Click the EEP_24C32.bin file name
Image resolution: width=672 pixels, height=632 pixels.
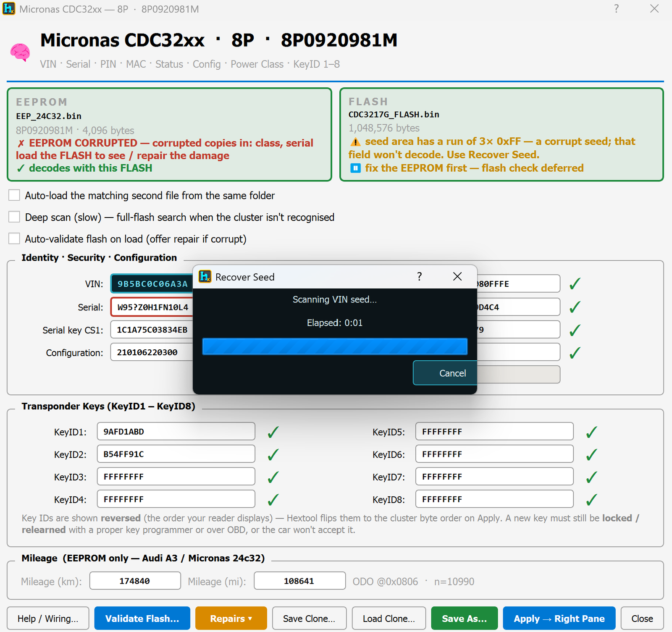click(x=49, y=116)
